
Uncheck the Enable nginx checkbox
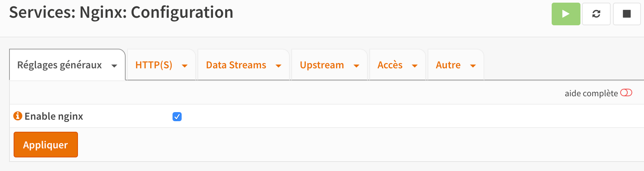177,117
